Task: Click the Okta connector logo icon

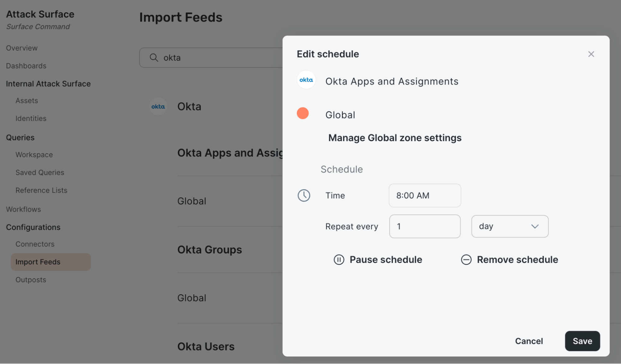Action: [158, 106]
